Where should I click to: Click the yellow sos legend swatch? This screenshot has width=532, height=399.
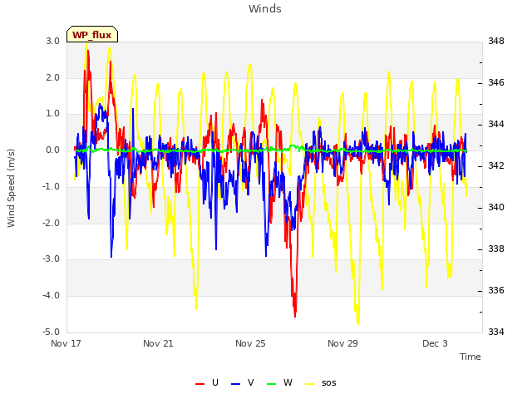click(309, 384)
